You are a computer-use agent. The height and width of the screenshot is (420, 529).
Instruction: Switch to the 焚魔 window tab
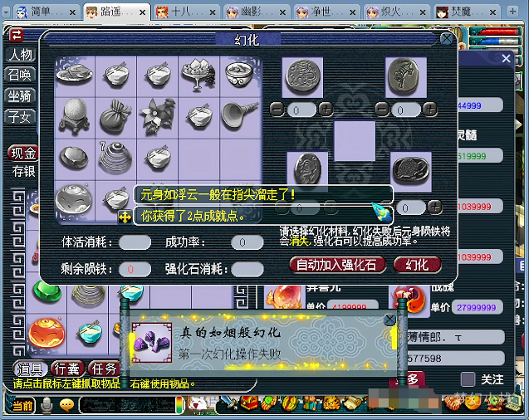(466, 12)
